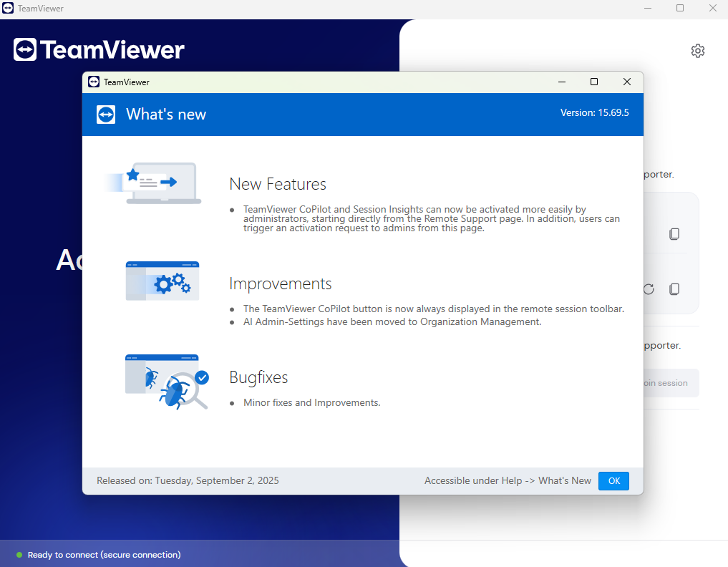This screenshot has height=567, width=728.
Task: Minimize the main TeamViewer window
Action: pos(648,9)
